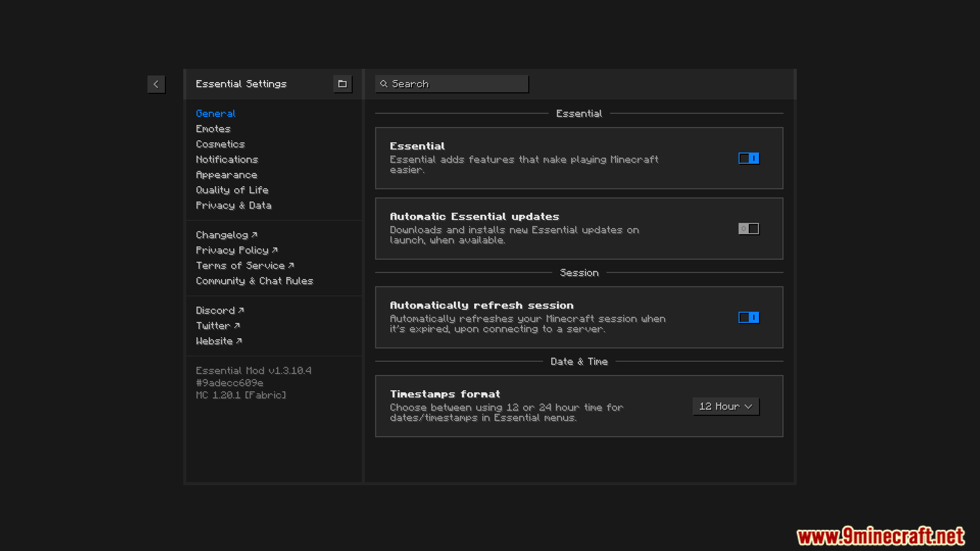Open the Notifications settings category
This screenshot has height=551, width=980.
point(227,160)
